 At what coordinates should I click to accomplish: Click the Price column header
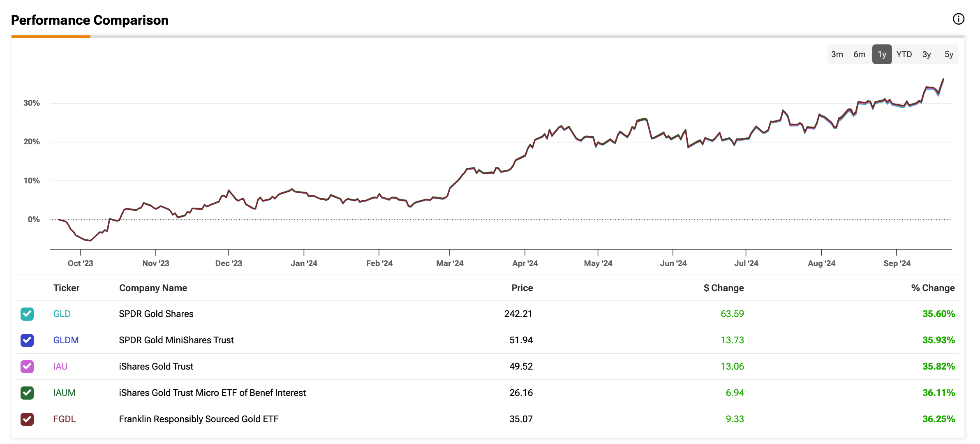pos(522,288)
